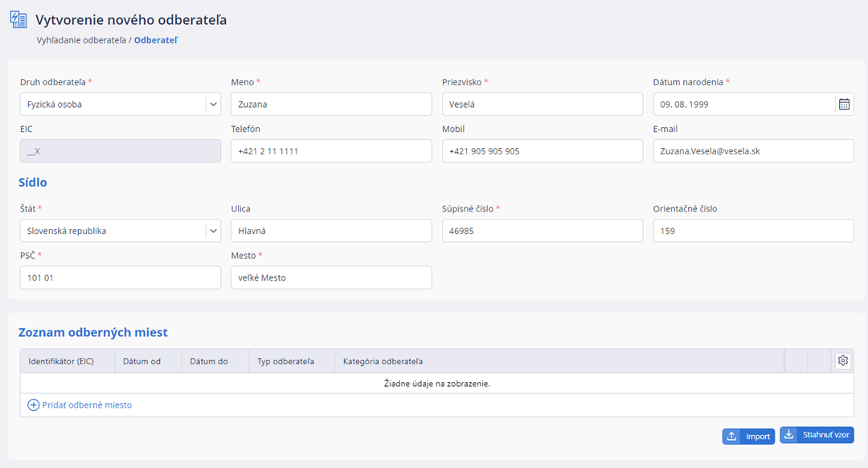Go to Vyhľadanie odberateľa breadcrumb
868x468 pixels.
(x=81, y=39)
